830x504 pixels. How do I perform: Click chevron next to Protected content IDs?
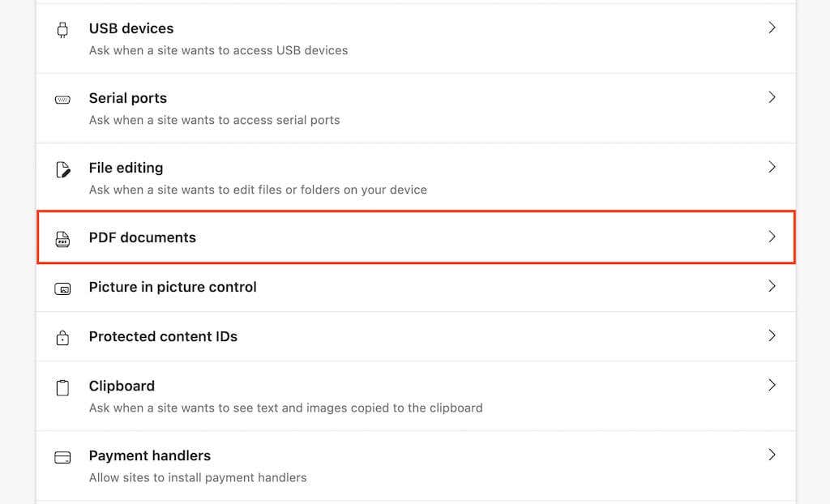pos(772,335)
